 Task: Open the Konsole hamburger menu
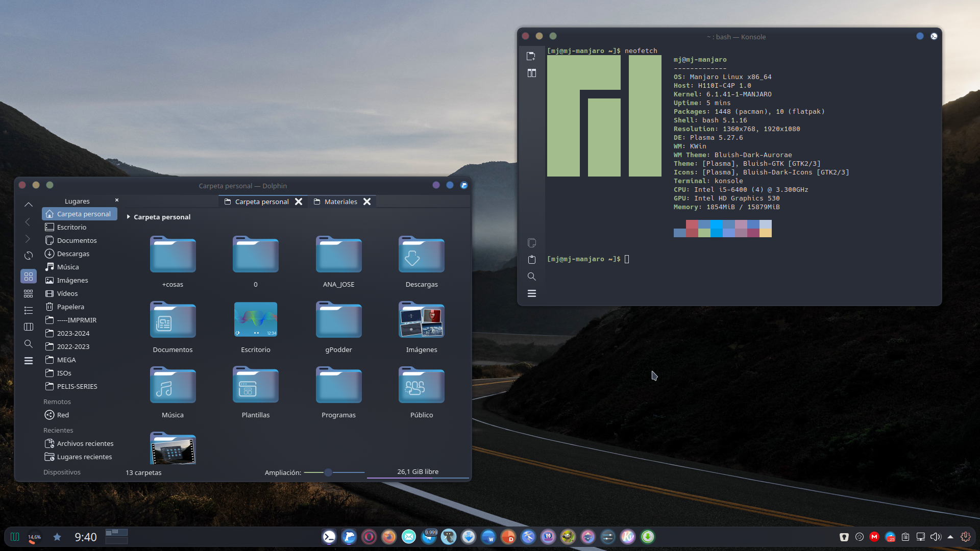(x=531, y=293)
